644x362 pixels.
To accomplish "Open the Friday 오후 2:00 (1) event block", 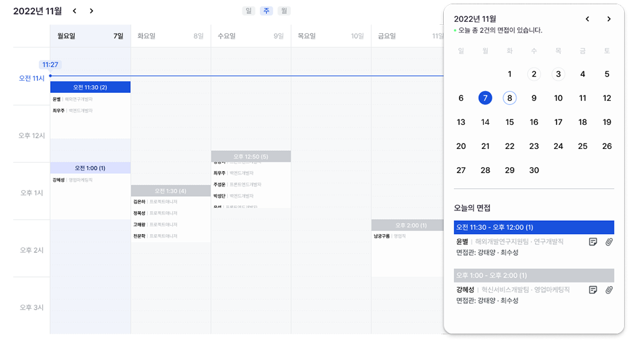I will (408, 225).
